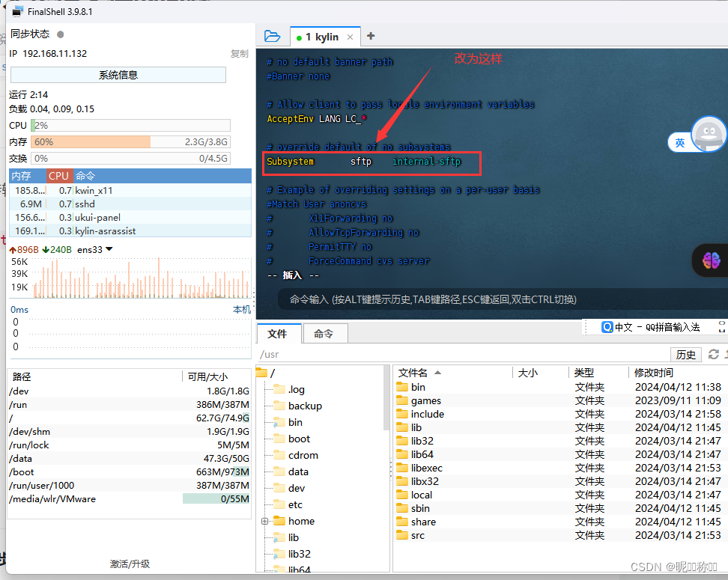Select the kylin-asrassist process row

(130, 231)
